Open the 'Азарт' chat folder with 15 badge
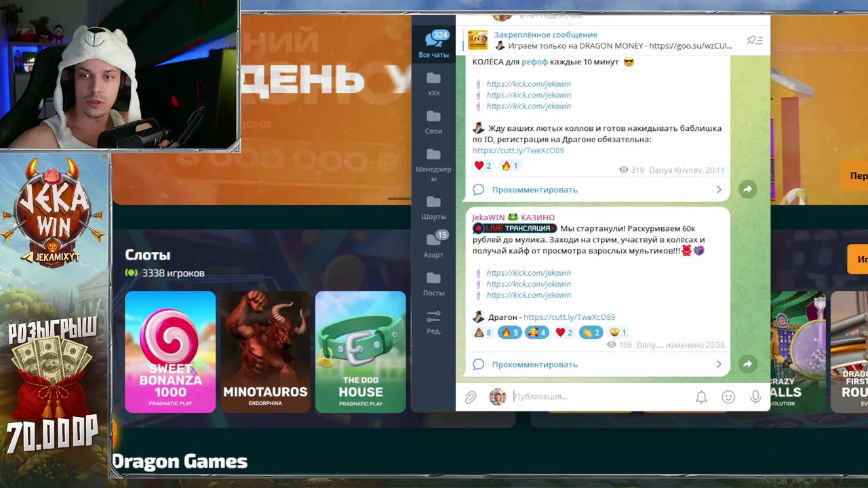Image resolution: width=868 pixels, height=488 pixels. click(x=433, y=245)
